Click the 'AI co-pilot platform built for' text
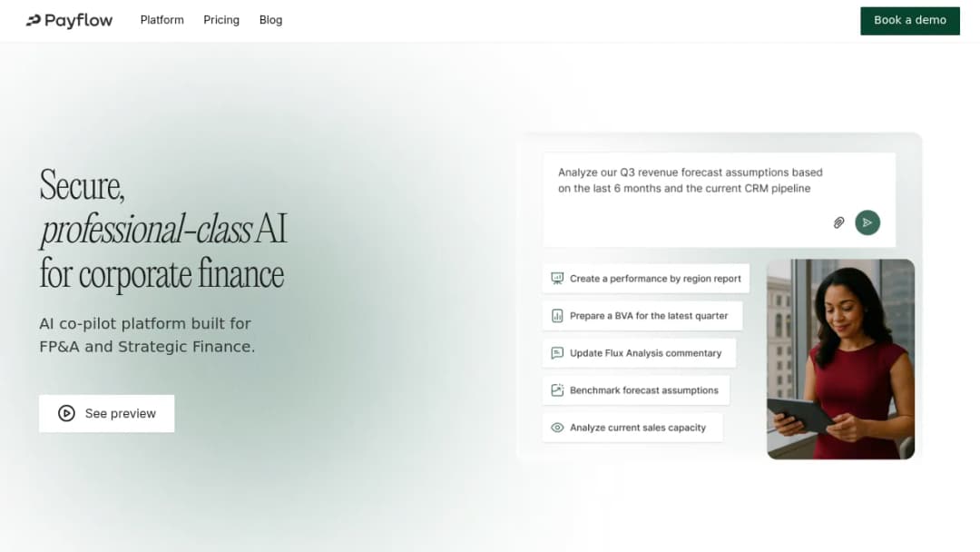This screenshot has height=552, width=980. pos(145,324)
